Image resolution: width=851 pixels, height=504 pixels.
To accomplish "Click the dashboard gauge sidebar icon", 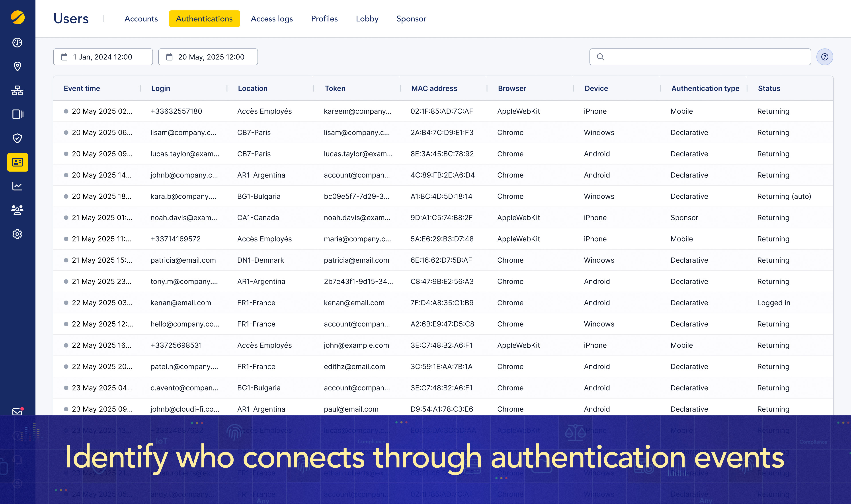I will 17,43.
